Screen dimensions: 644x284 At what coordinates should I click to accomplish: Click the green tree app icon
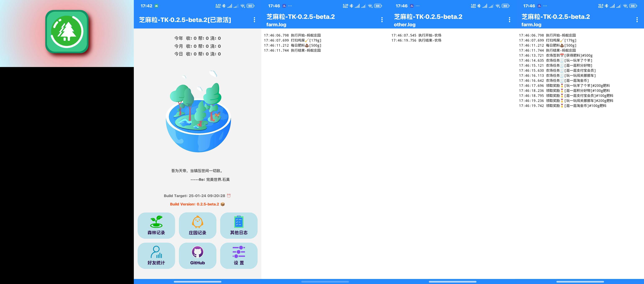click(67, 32)
